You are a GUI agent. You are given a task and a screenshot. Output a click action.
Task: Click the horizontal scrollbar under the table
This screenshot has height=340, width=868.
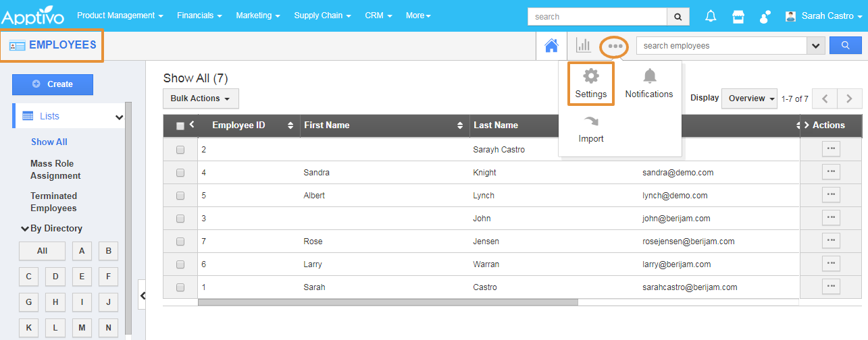388,302
